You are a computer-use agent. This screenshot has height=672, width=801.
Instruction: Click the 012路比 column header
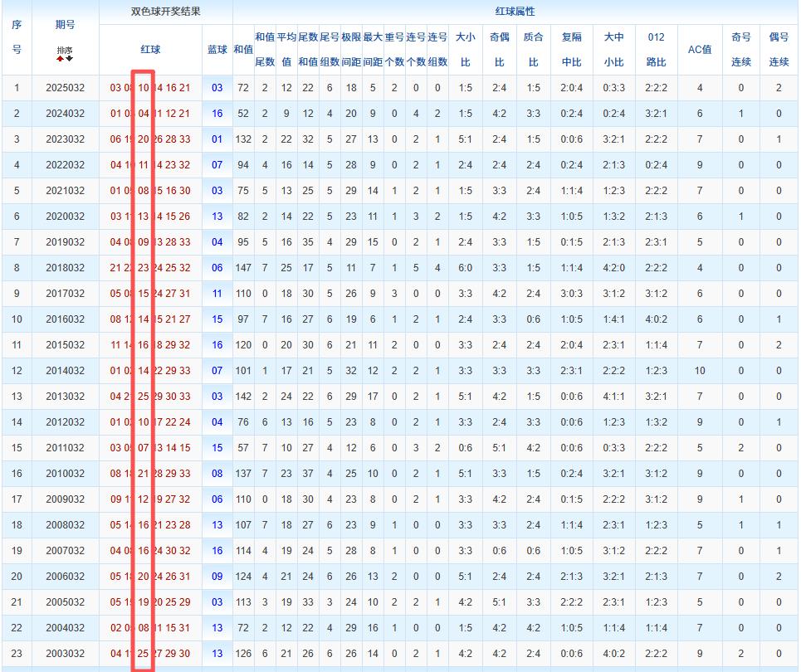(656, 50)
